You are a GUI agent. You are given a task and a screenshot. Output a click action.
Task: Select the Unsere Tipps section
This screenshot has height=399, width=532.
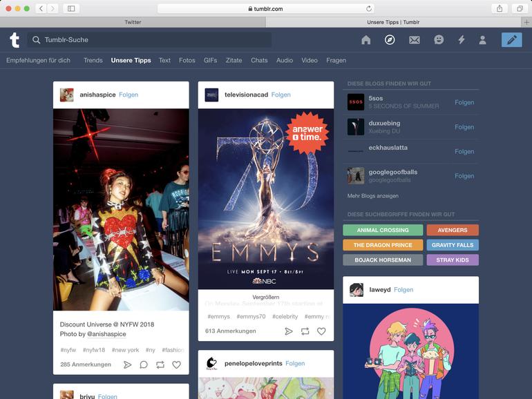tap(131, 60)
